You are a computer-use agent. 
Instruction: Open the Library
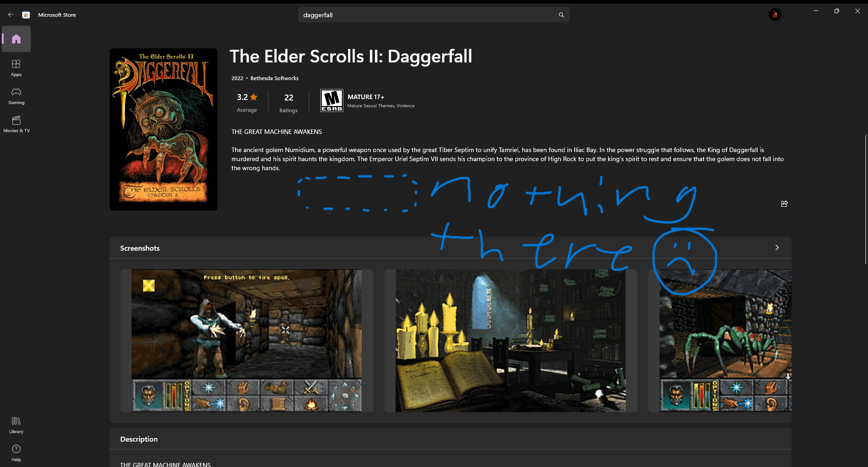click(x=16, y=425)
